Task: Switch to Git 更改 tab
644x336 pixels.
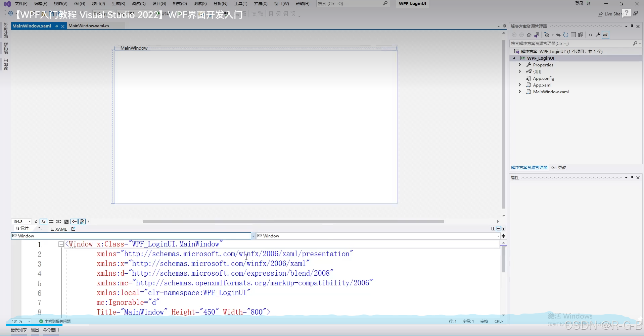Action: point(559,168)
